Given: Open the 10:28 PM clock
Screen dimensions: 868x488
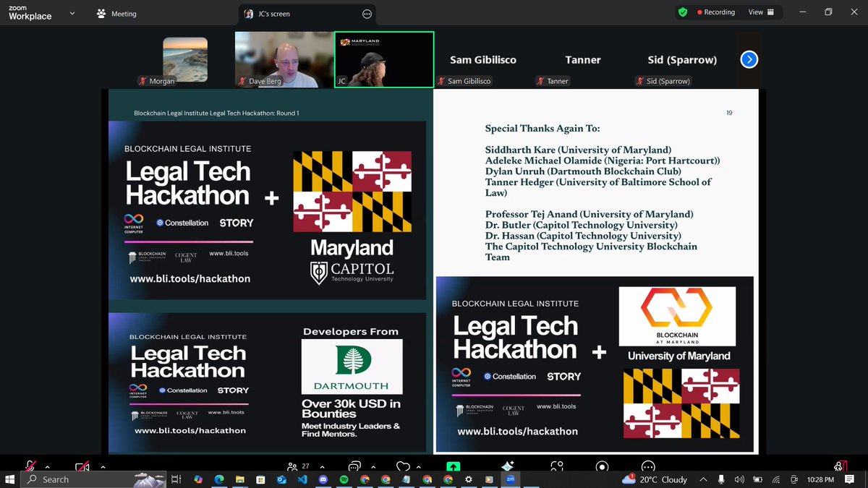Looking at the screenshot, I should click(821, 479).
